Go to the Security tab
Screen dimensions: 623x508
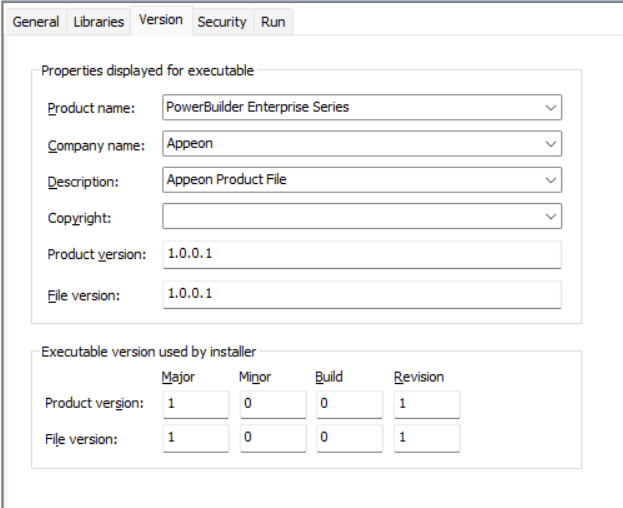pyautogui.click(x=222, y=22)
